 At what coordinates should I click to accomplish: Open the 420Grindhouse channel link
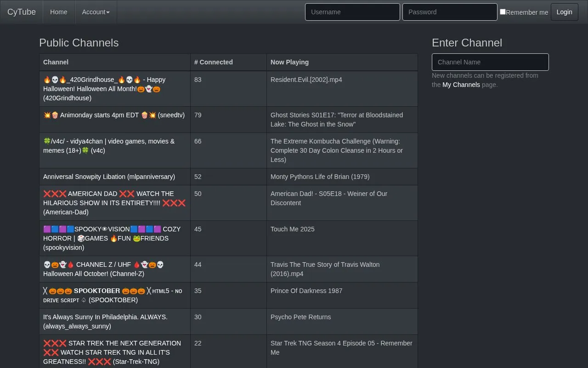pos(104,89)
